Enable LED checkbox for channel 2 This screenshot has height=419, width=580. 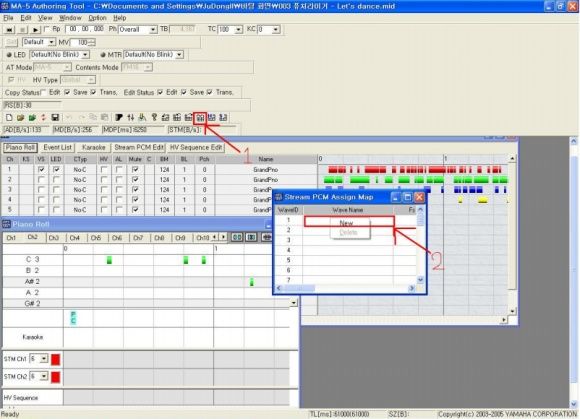pos(56,179)
